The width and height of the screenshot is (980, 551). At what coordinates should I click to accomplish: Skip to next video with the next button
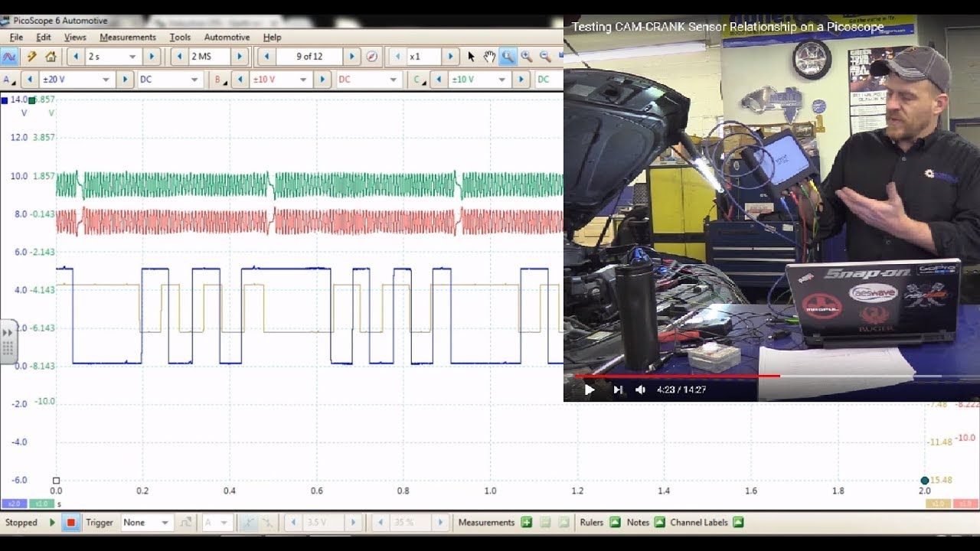618,390
